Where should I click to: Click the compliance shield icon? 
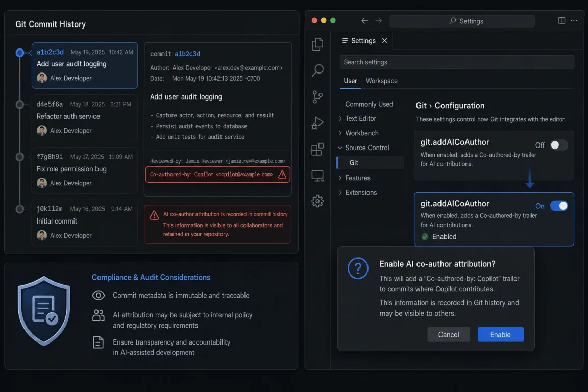[x=44, y=311]
